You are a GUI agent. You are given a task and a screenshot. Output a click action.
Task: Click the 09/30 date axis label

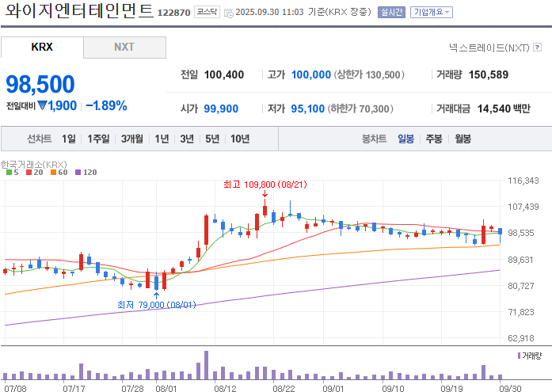click(x=510, y=389)
